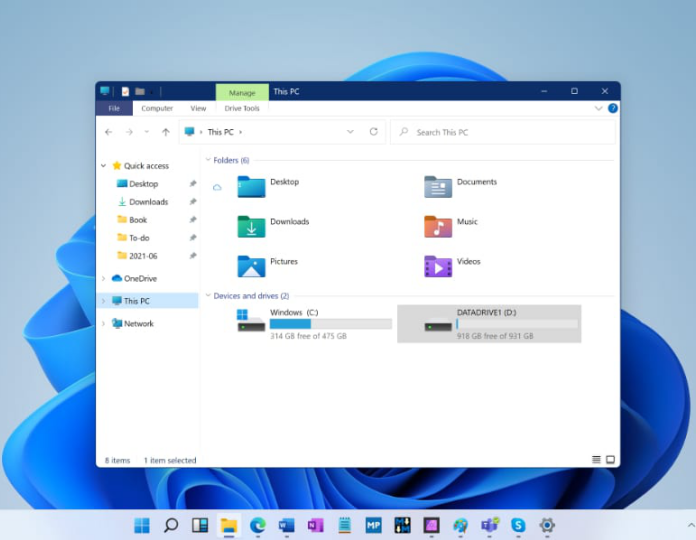Switch to the Drive Tools tab
The image size is (696, 540).
241,108
